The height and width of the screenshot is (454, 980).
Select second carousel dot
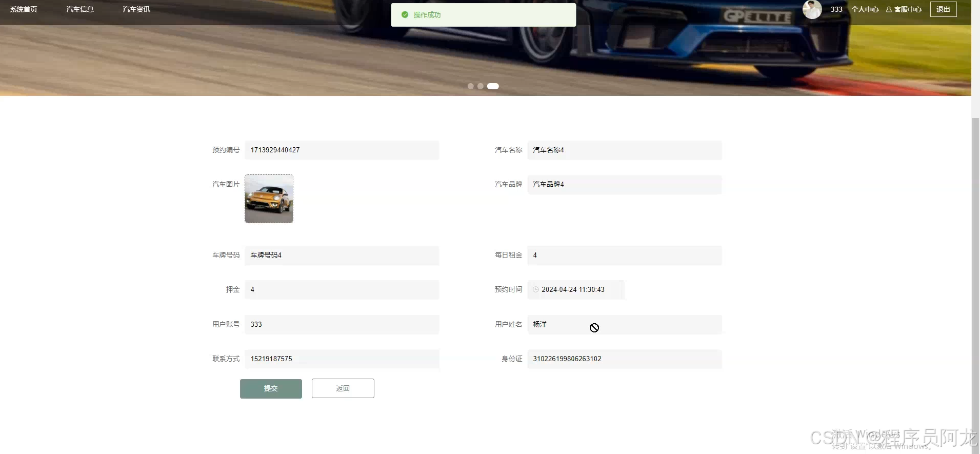pyautogui.click(x=481, y=86)
